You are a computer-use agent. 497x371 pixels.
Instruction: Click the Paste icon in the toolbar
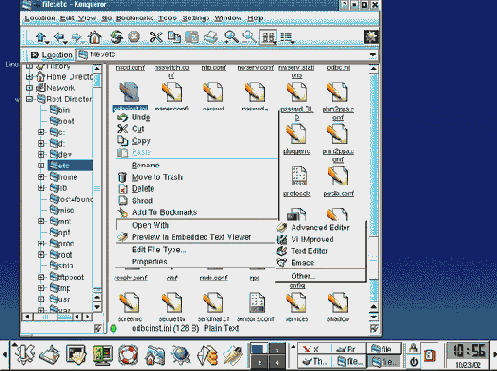(192, 37)
